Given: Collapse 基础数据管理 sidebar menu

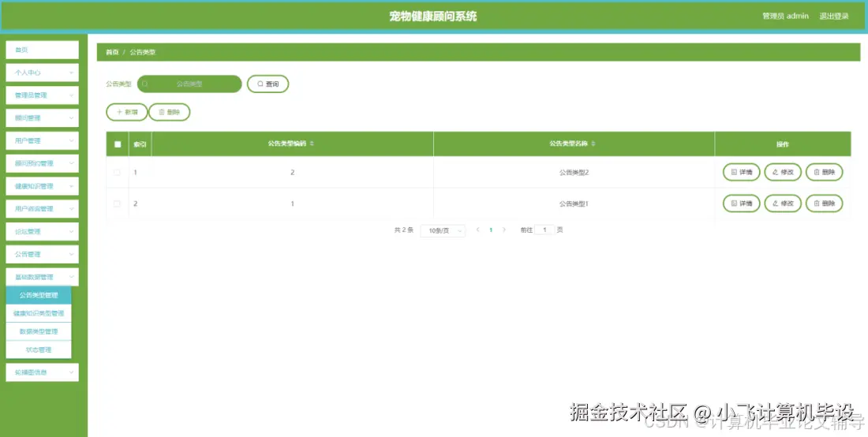Looking at the screenshot, I should (x=42, y=277).
